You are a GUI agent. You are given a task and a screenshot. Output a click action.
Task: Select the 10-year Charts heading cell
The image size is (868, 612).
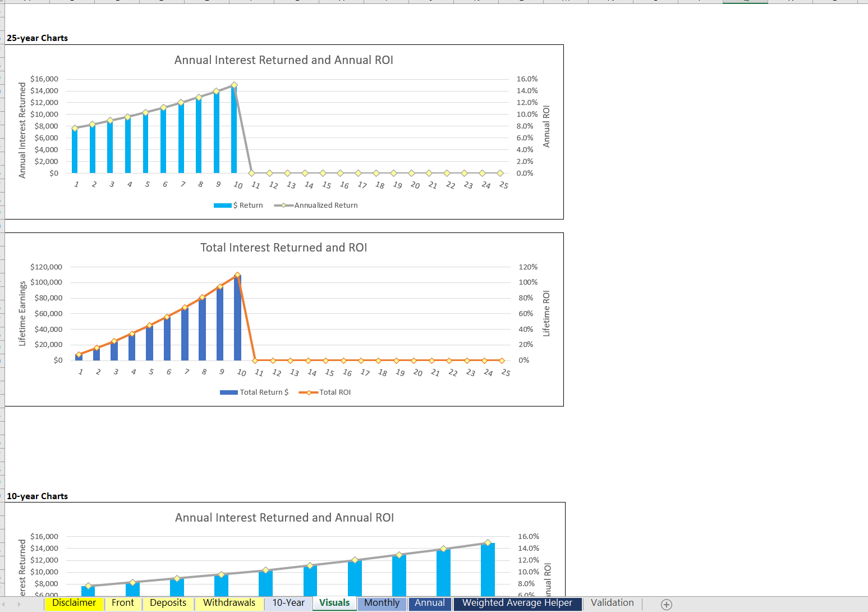click(x=37, y=496)
